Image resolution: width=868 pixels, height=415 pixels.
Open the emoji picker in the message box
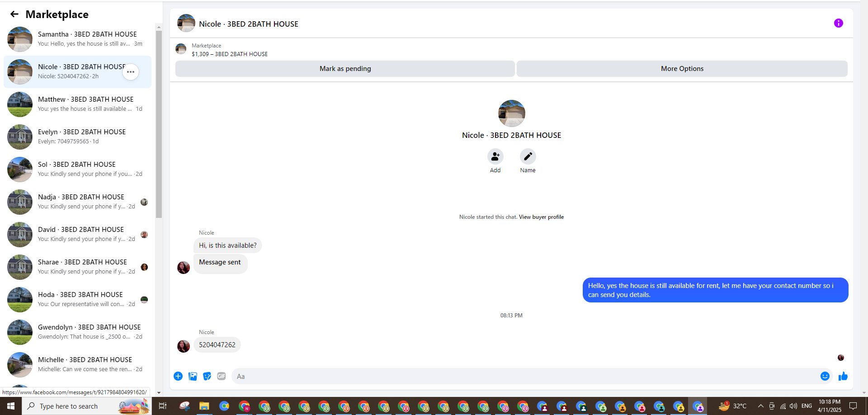[825, 376]
